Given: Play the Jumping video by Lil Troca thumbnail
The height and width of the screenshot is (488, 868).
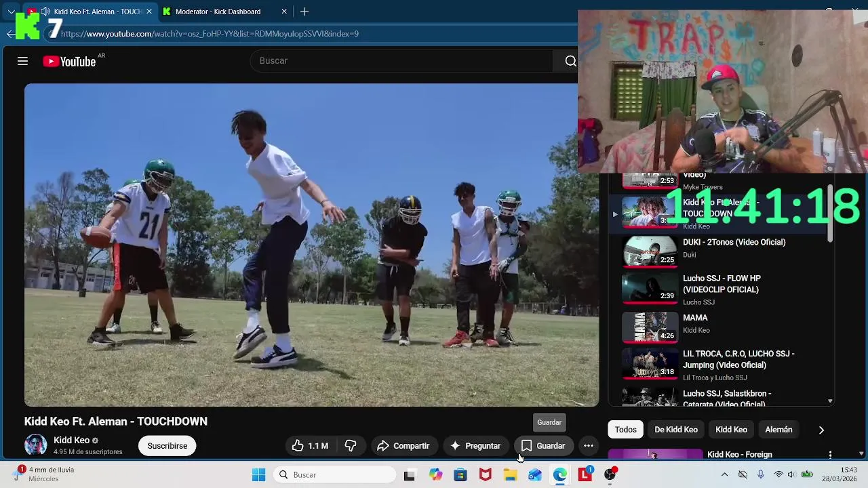Looking at the screenshot, I should coord(650,363).
